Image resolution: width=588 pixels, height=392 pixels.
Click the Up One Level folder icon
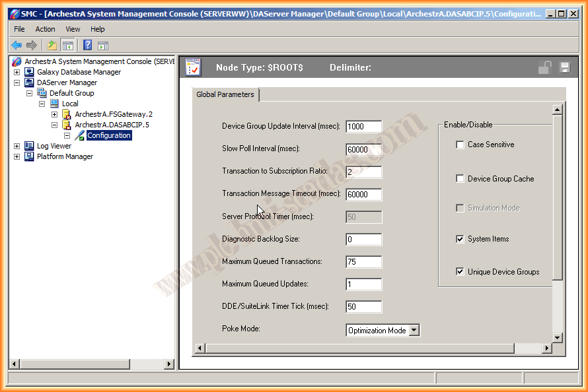tap(52, 46)
